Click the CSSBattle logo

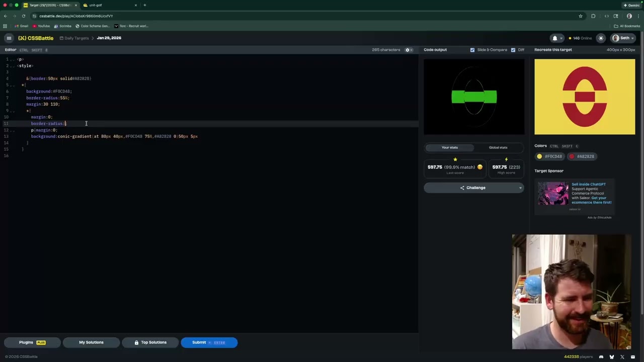pos(36,38)
